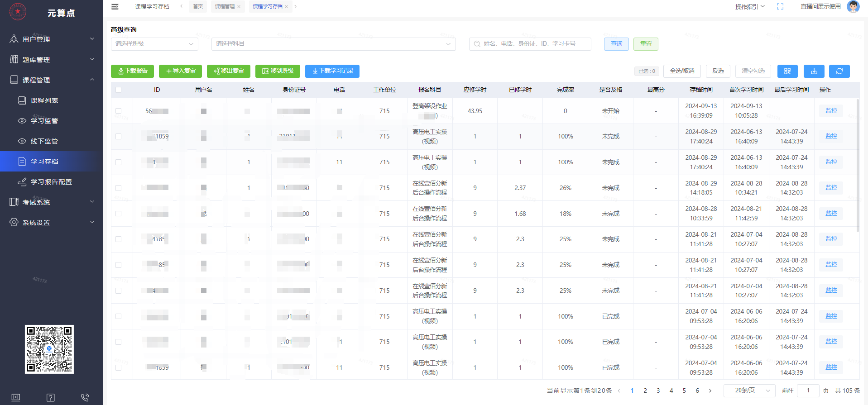This screenshot has width=868, height=405.
Task: Close the 课程学习存档 tab
Action: (286, 6)
